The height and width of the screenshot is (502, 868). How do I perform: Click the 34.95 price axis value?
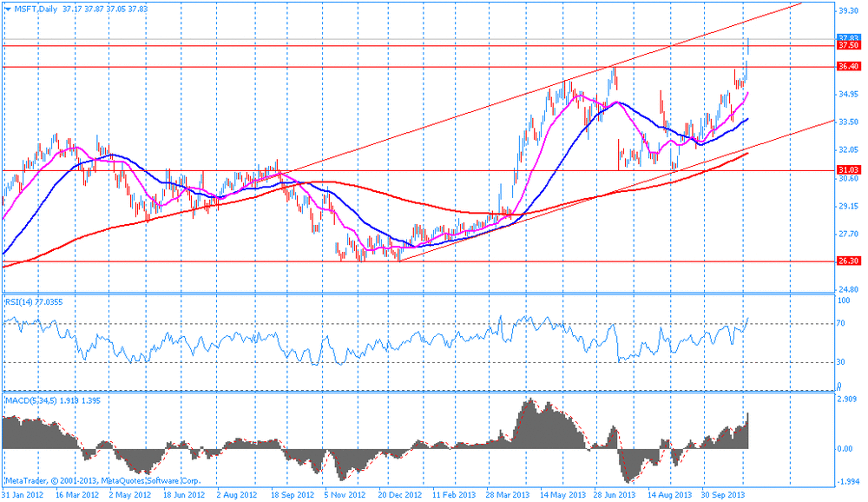(x=849, y=94)
